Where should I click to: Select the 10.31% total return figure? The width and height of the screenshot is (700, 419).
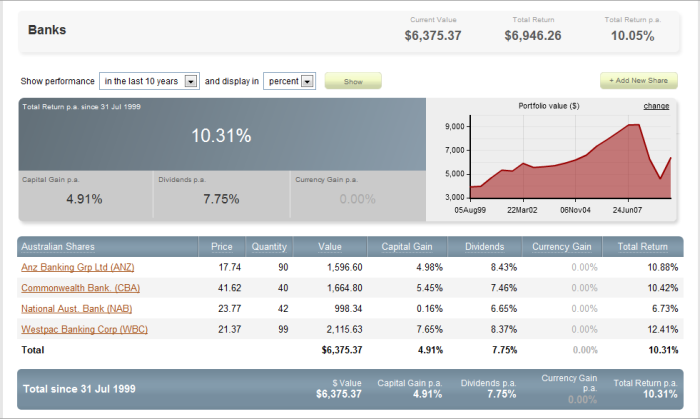click(x=221, y=136)
